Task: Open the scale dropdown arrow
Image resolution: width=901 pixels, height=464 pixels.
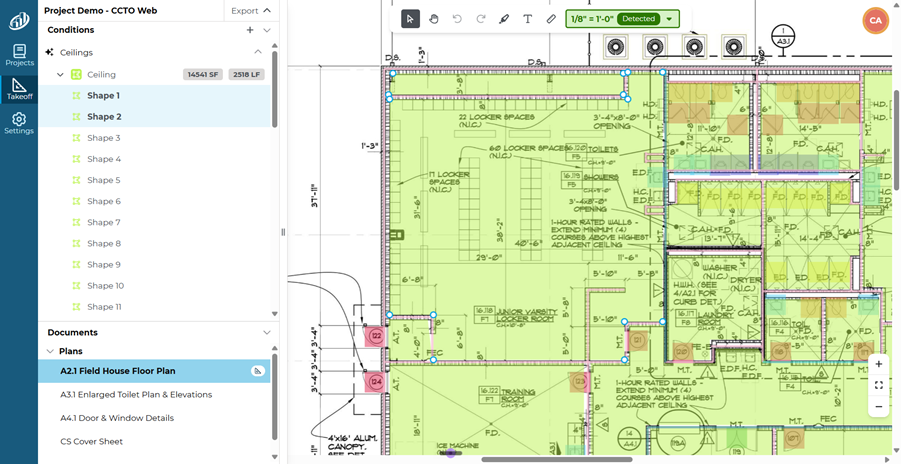Action: (x=669, y=19)
